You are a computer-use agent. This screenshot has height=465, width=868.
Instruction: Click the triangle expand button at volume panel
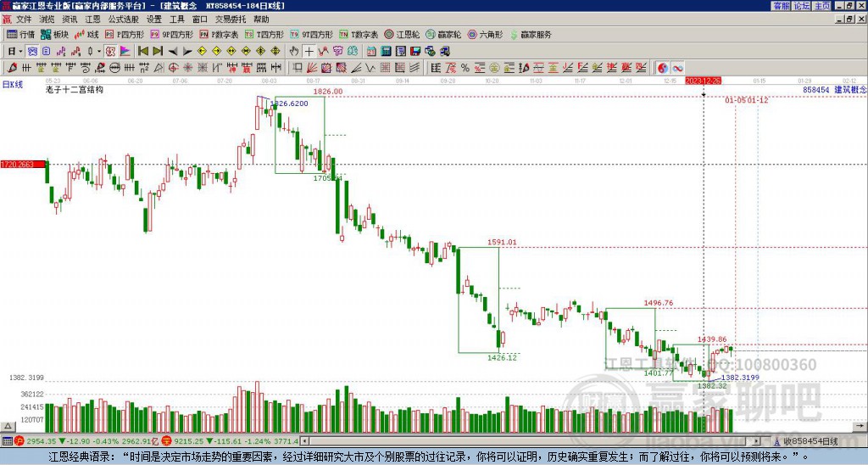tap(8, 426)
